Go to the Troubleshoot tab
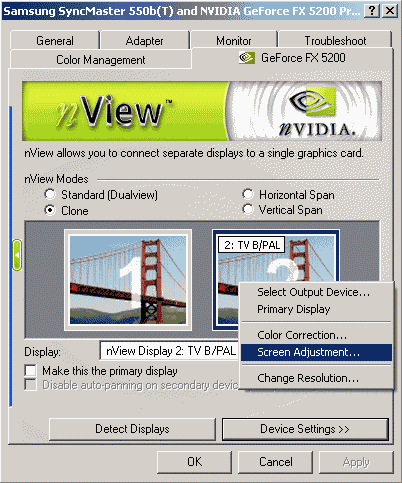The height and width of the screenshot is (483, 402). (335, 40)
